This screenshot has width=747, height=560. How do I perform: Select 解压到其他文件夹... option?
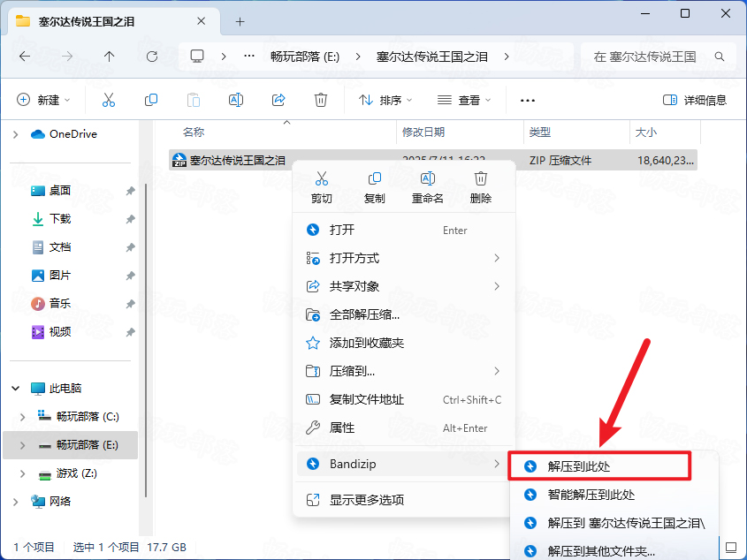pyautogui.click(x=614, y=551)
